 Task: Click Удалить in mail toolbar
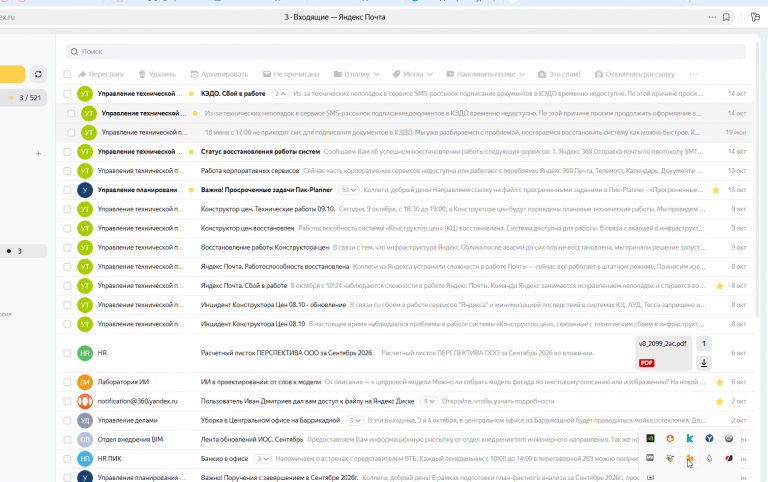coord(157,74)
